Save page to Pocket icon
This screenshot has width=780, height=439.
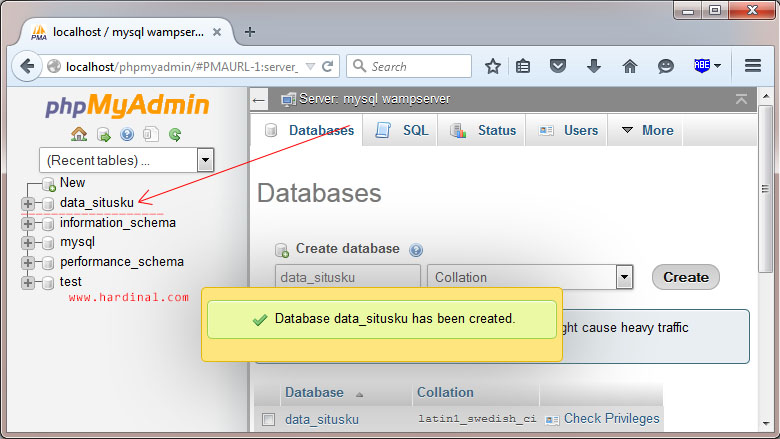click(558, 66)
